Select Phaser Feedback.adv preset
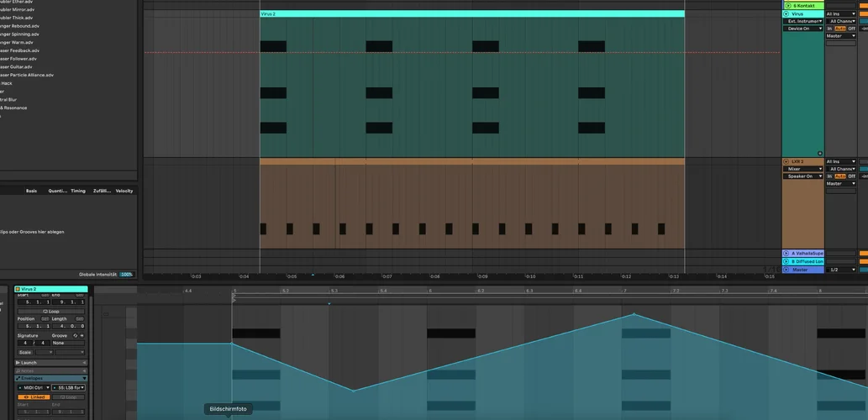Screen dimensions: 868x420 20,50
